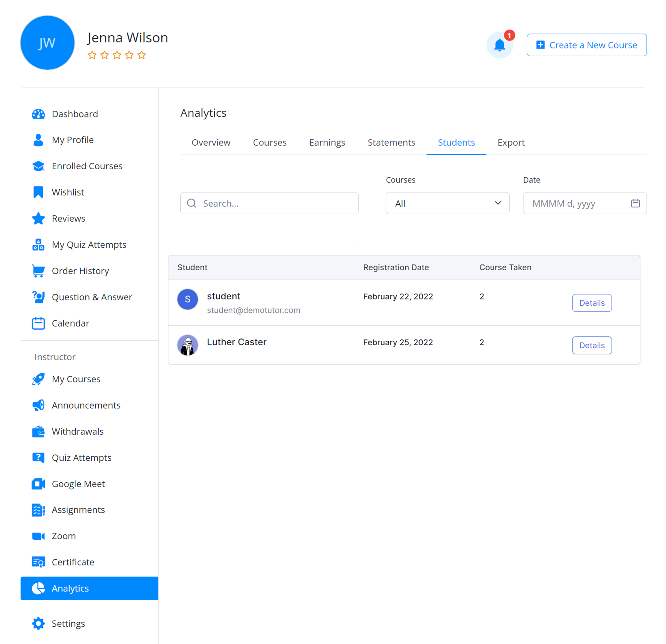Click the Dashboard gauge icon in sidebar

click(x=38, y=114)
